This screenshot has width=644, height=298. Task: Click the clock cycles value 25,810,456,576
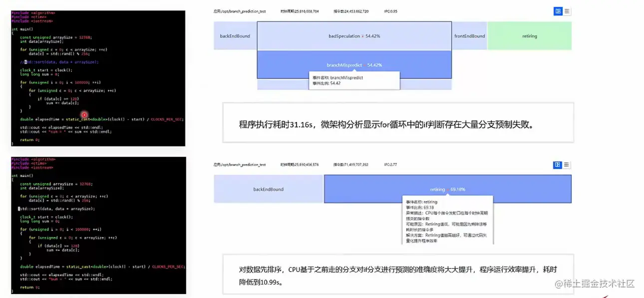(300, 164)
